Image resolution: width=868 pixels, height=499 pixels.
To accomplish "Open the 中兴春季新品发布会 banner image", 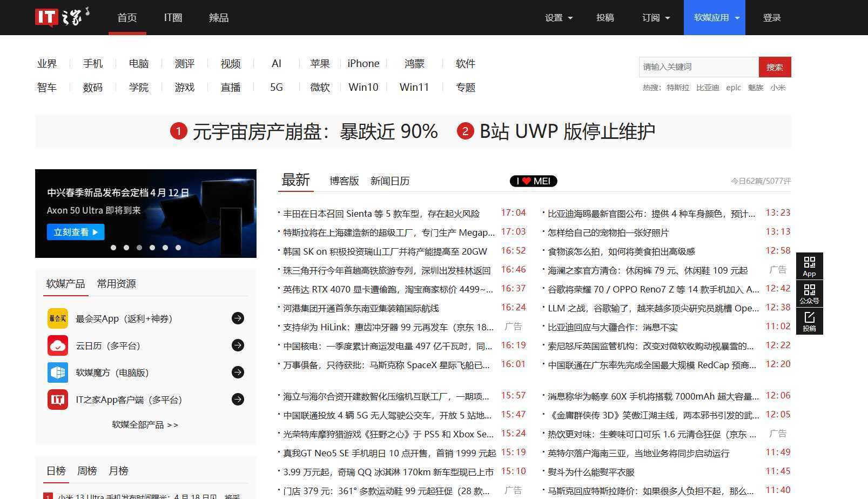I will [x=146, y=214].
